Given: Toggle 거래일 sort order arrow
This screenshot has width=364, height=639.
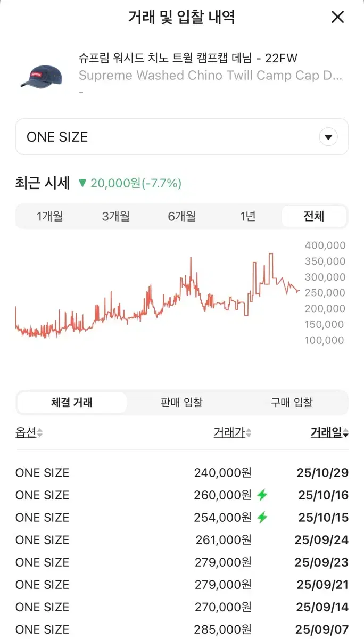Looking at the screenshot, I should pyautogui.click(x=346, y=433).
